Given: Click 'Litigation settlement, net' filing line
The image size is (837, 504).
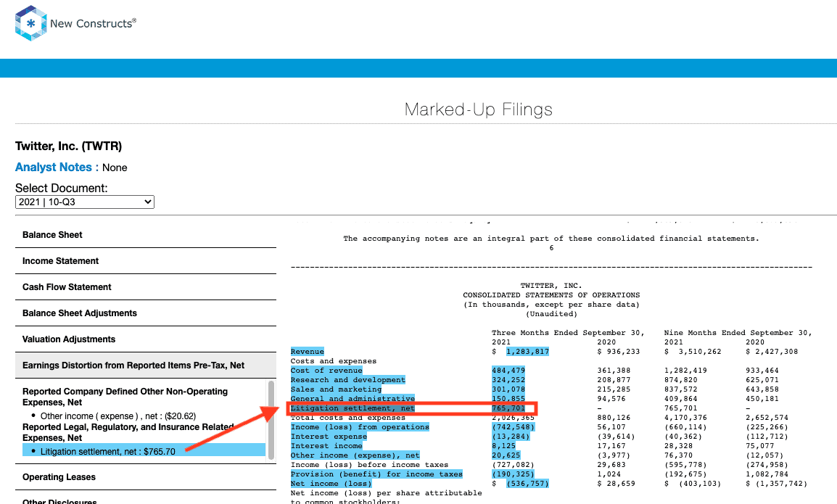Looking at the screenshot, I should tap(352, 408).
